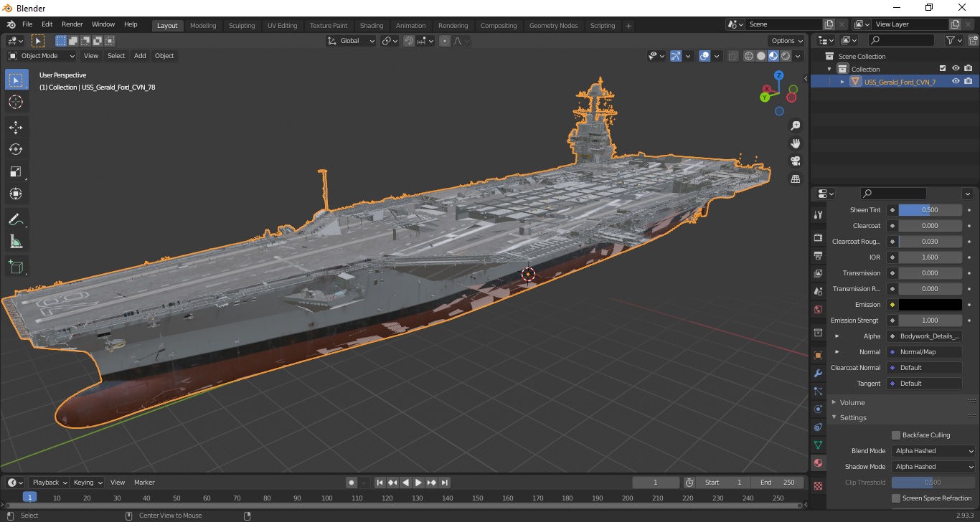Click the viewport zoom magnifier icon
Image resolution: width=980 pixels, height=522 pixels.
pos(795,125)
